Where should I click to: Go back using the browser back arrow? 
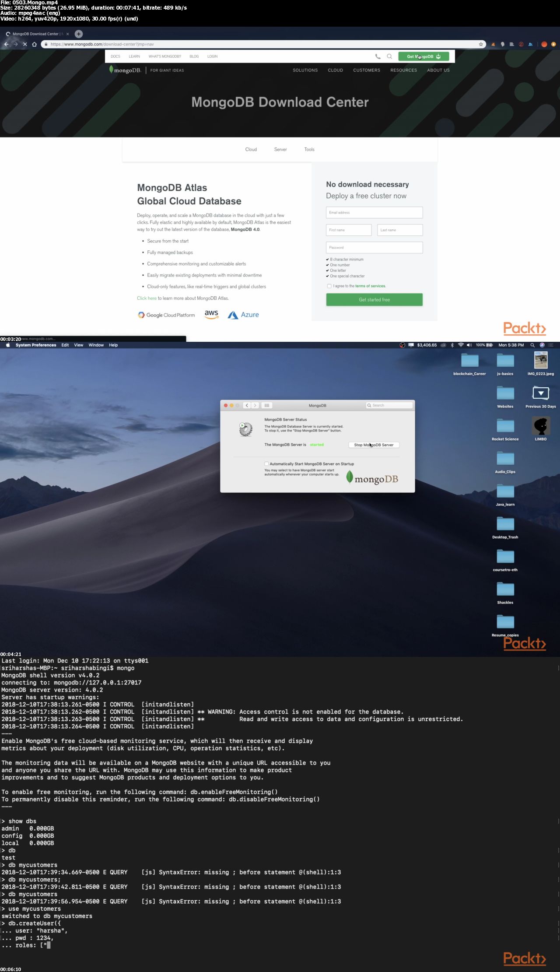click(x=6, y=44)
